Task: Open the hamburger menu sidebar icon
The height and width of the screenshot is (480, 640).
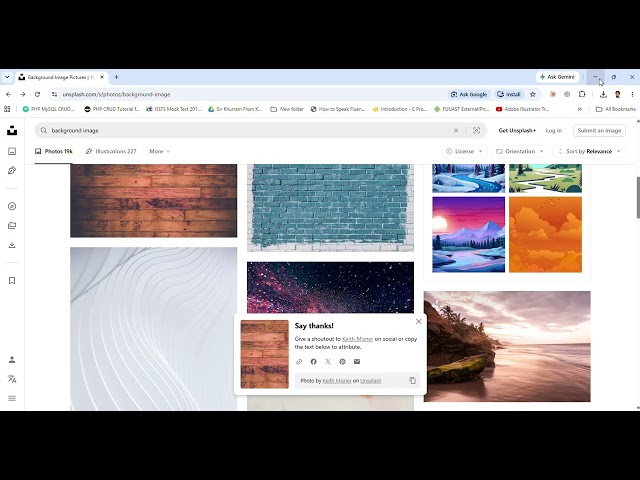Action: click(12, 398)
